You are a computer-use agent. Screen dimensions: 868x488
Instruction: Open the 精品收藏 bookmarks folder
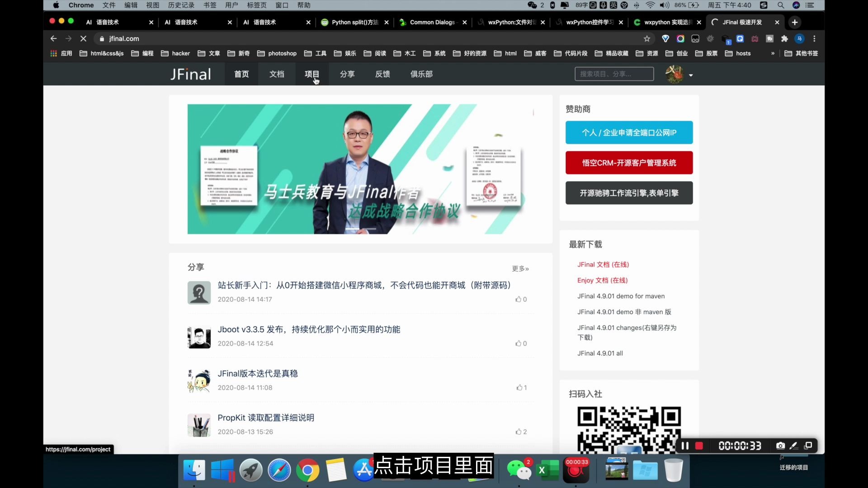[x=612, y=53]
